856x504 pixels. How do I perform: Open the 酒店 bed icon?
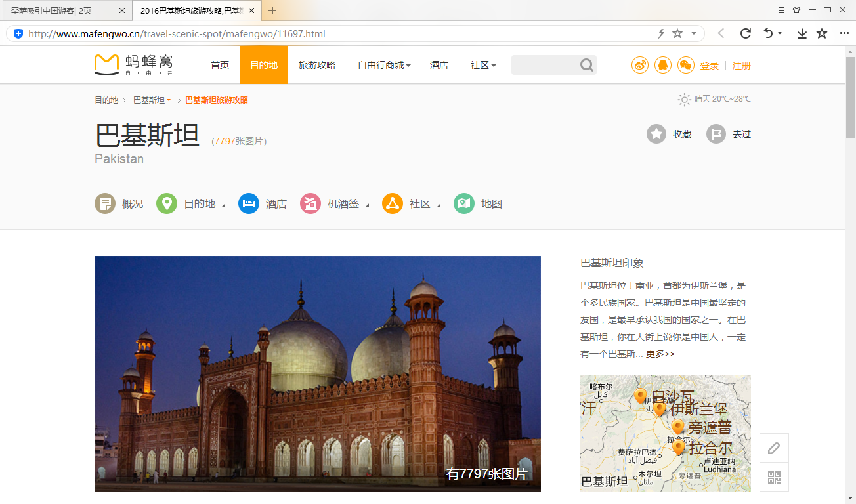click(x=249, y=204)
